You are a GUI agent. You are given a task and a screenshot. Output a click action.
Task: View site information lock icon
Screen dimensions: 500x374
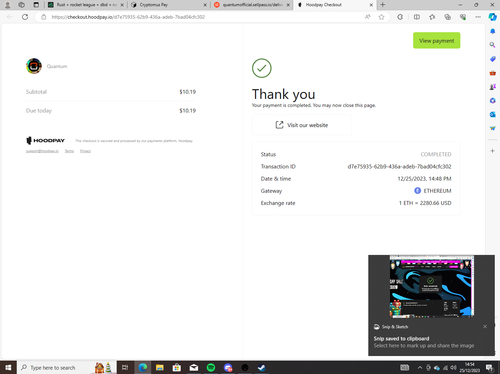[x=43, y=17]
